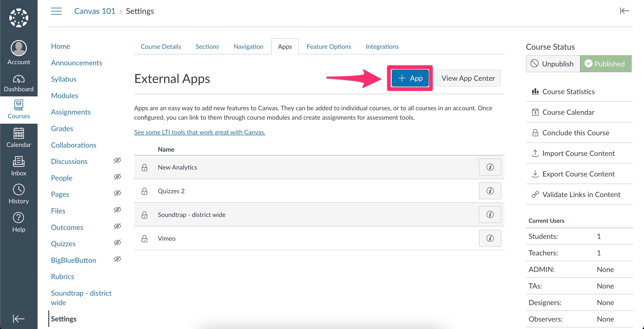The image size is (644, 329).
Task: Open the LTI tools link
Action: pos(199,132)
